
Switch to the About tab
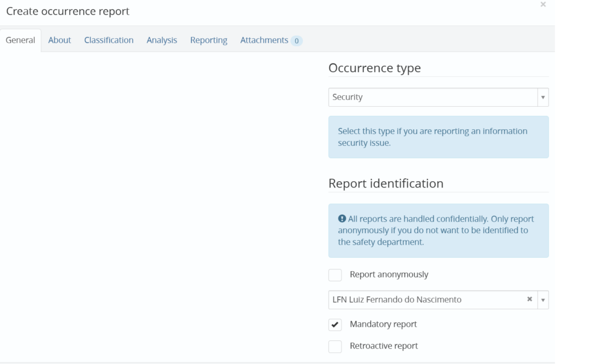59,40
